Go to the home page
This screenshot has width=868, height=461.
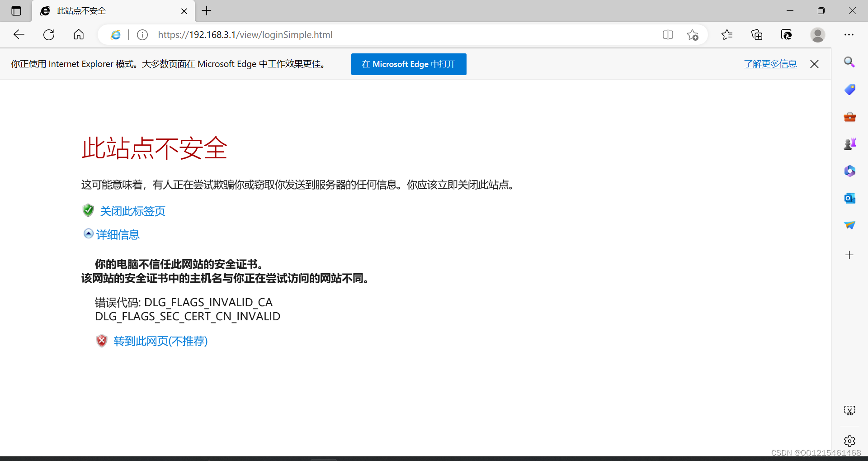[78, 34]
